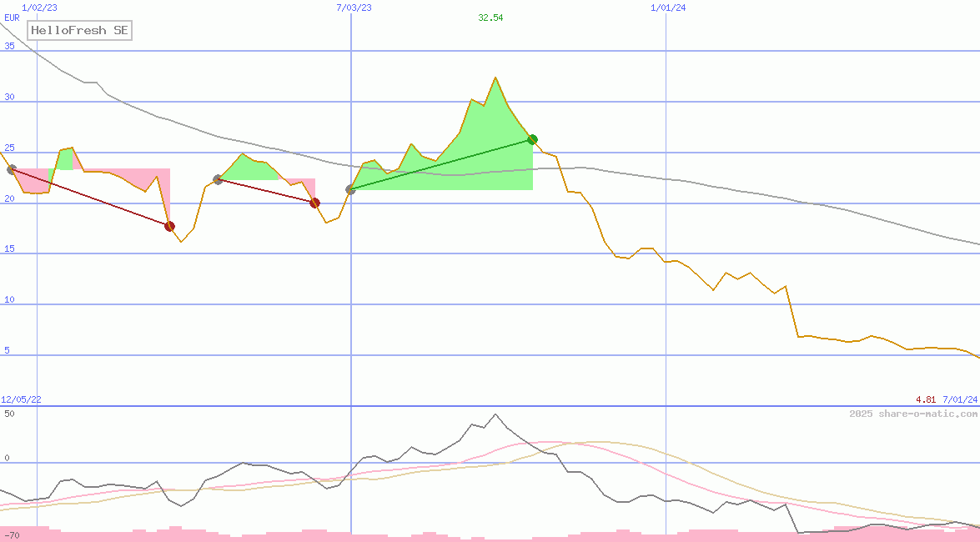The height and width of the screenshot is (542, 980).
Task: Click the red exit marker of second trade
Action: (314, 203)
